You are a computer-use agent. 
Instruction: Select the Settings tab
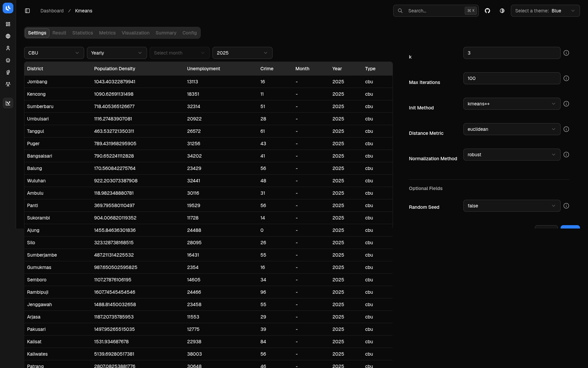(x=37, y=33)
